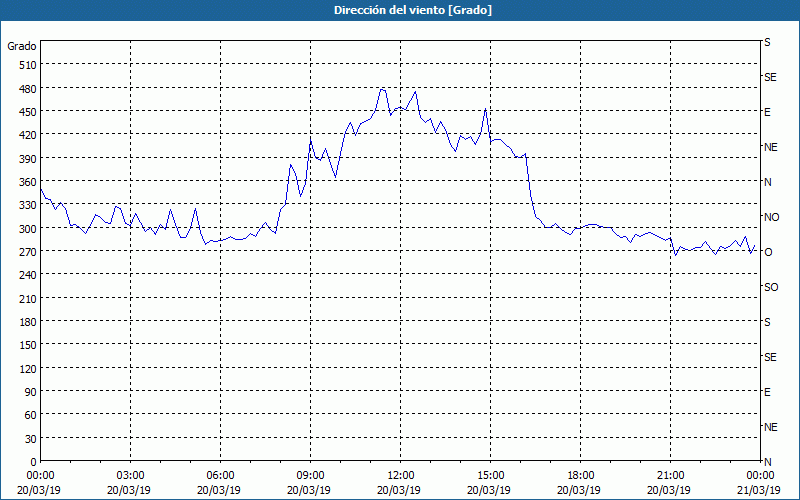Pick the 420 value on the degree axis
Image resolution: width=800 pixels, height=500 pixels.
(28, 135)
